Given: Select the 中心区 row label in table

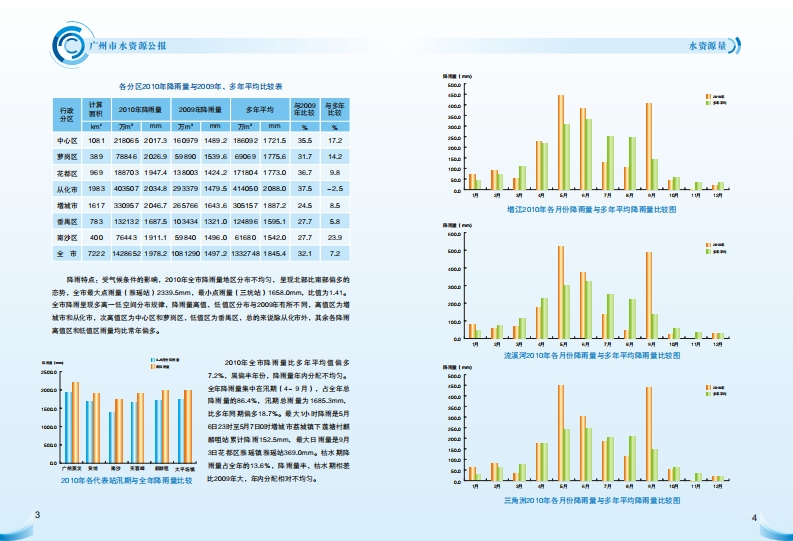Looking at the screenshot, I should 67,141.
